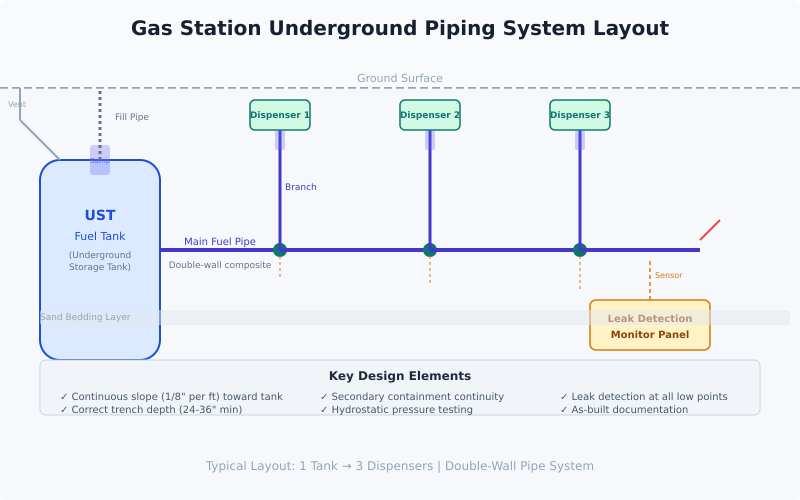Click the 'Double-wall composite' label
The height and width of the screenshot is (500, 800).
[x=220, y=265]
